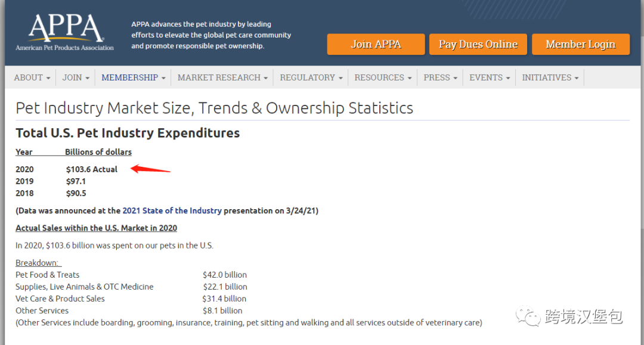
Task: Click the red arrow beside $103.6 Actual
Action: (150, 169)
